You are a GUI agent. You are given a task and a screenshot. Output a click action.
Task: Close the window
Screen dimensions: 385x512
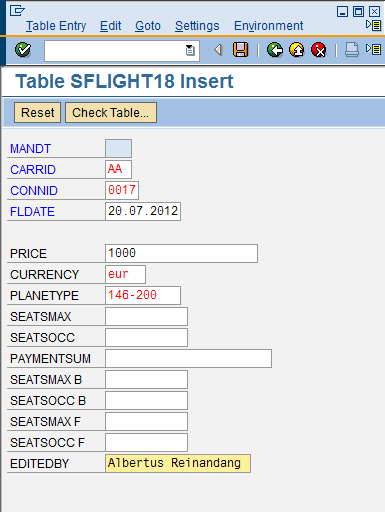374,12
